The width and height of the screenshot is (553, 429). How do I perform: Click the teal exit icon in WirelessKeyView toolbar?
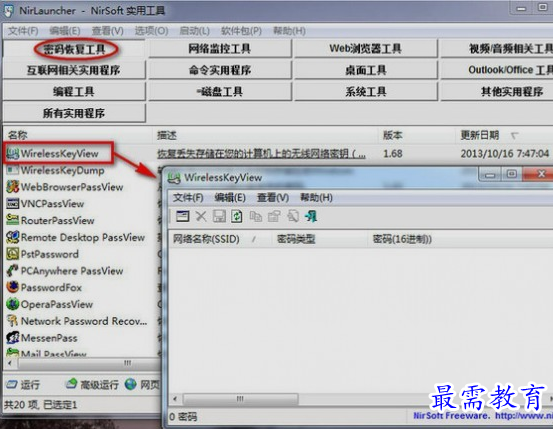click(311, 216)
